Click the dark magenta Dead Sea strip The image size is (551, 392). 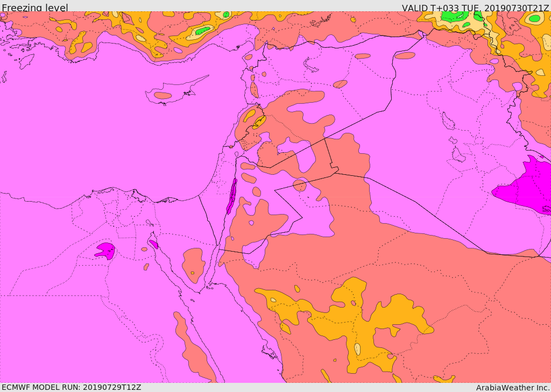click(231, 196)
